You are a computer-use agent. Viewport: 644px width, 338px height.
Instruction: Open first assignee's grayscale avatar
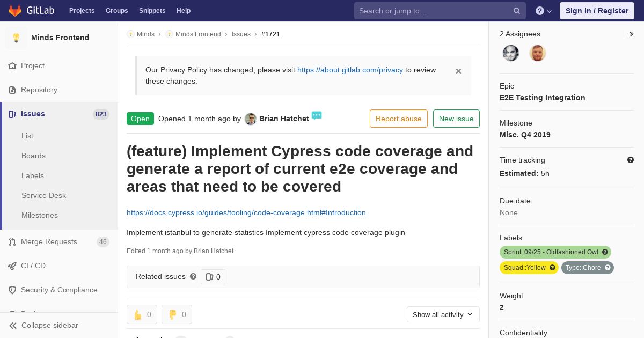click(x=511, y=53)
